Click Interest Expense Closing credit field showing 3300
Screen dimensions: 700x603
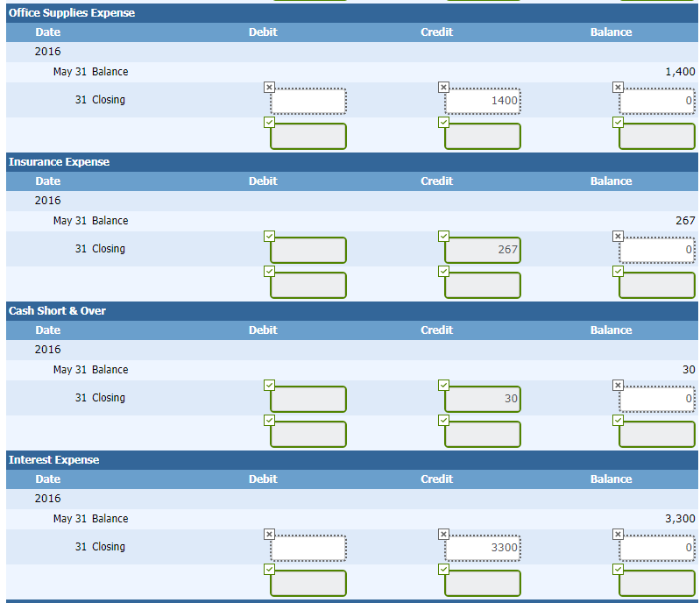click(483, 548)
